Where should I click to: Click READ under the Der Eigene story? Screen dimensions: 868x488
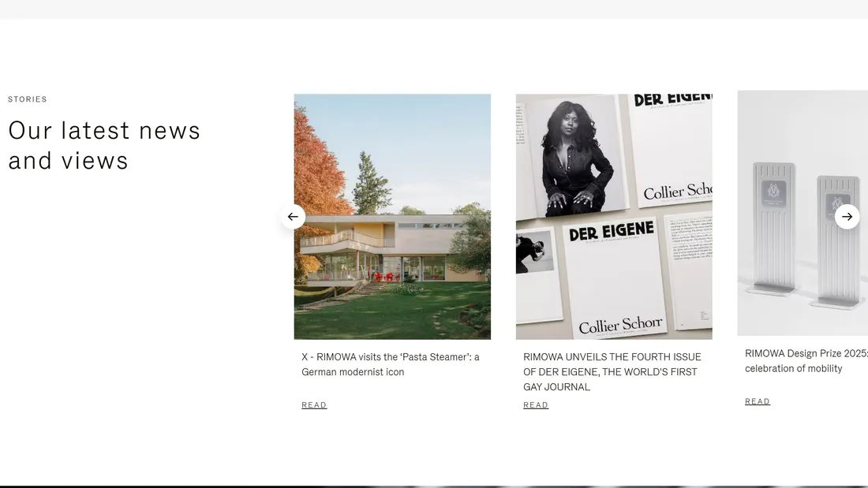536,405
